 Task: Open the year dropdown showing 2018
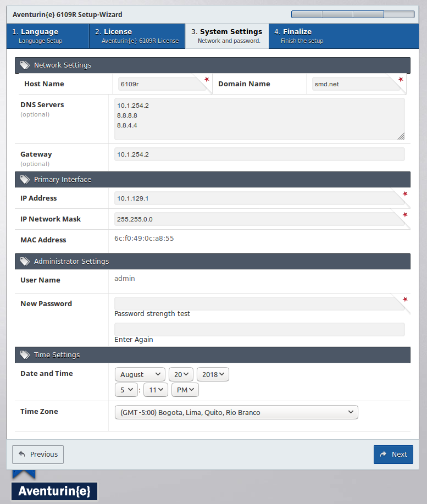[x=213, y=374]
